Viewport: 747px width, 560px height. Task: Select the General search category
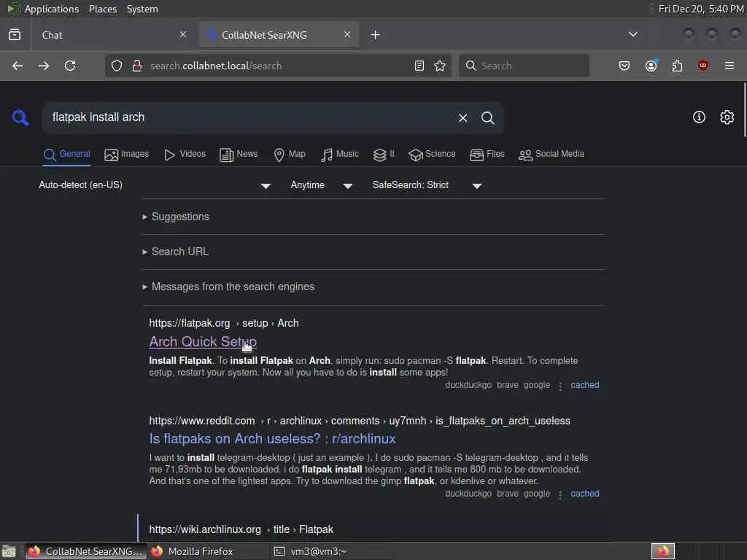[x=66, y=155]
